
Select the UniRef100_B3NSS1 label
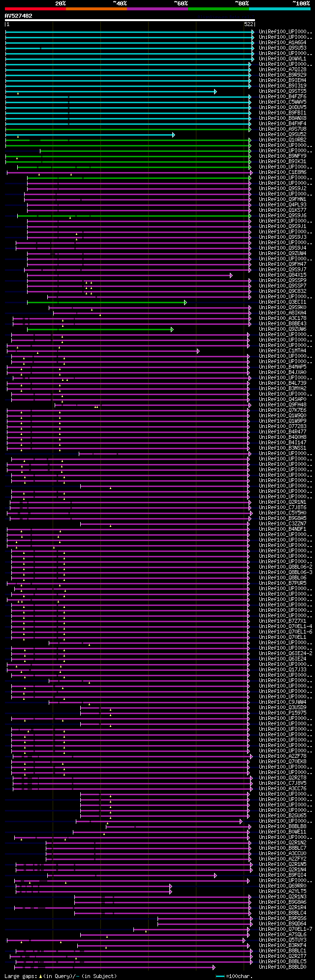point(283,448)
